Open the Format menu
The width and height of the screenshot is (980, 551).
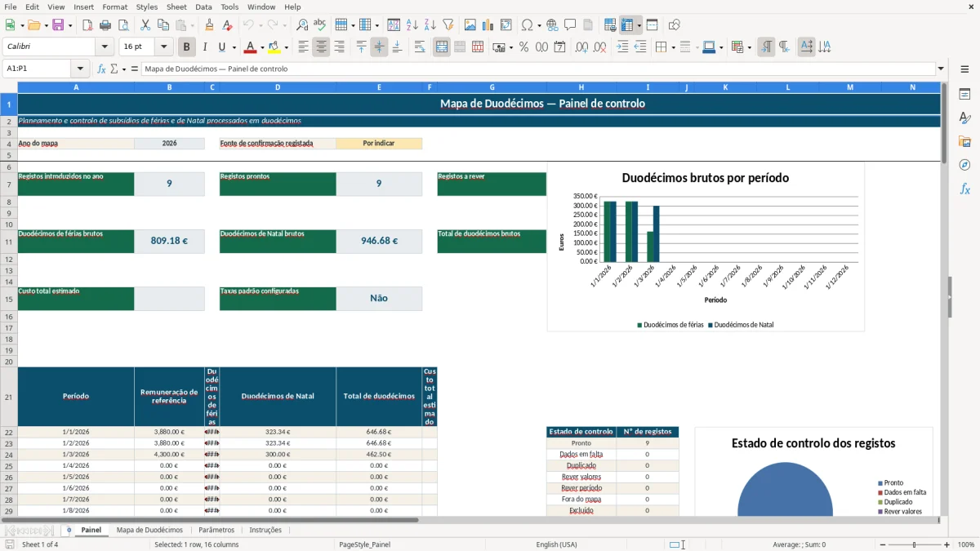114,7
